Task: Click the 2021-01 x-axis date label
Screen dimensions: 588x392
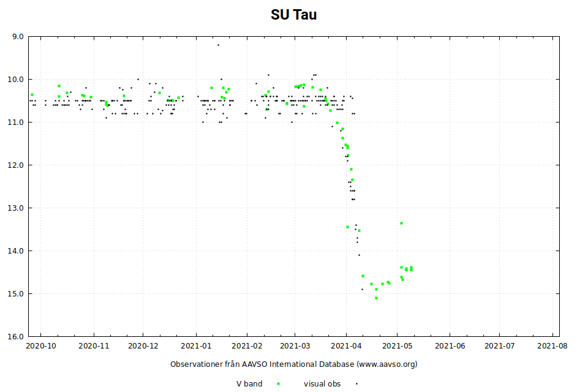Action: [197, 346]
